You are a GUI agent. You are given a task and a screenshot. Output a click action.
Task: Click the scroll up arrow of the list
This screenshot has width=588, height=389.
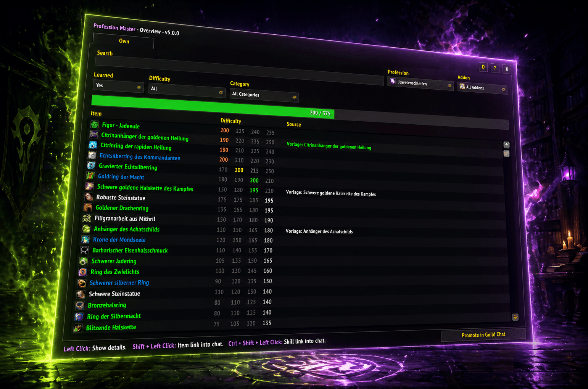point(506,145)
